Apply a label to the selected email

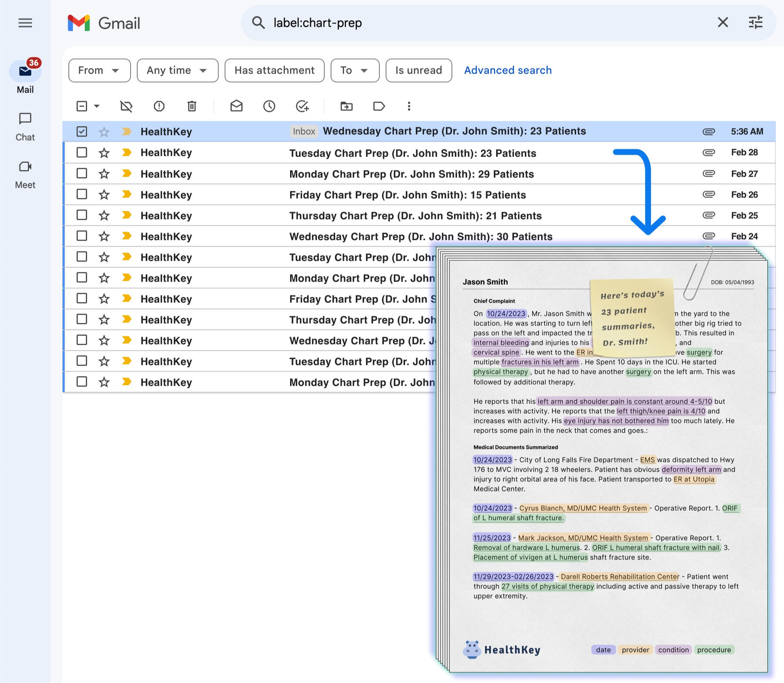click(x=379, y=106)
